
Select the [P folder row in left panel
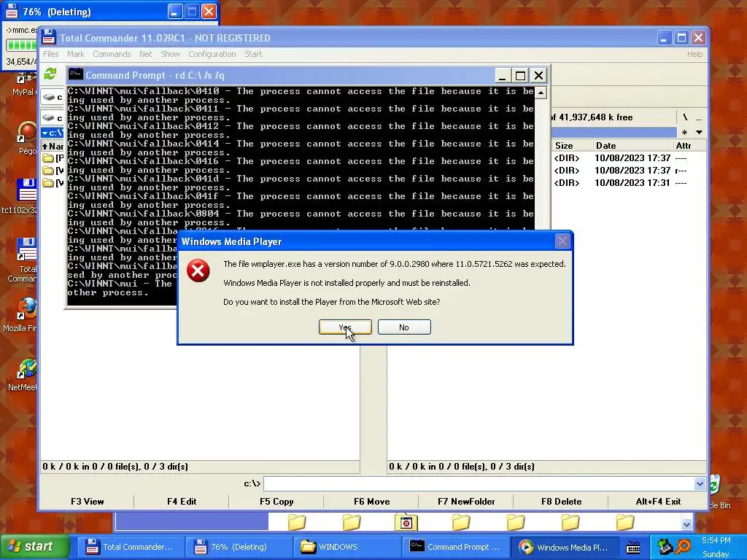[53, 158]
